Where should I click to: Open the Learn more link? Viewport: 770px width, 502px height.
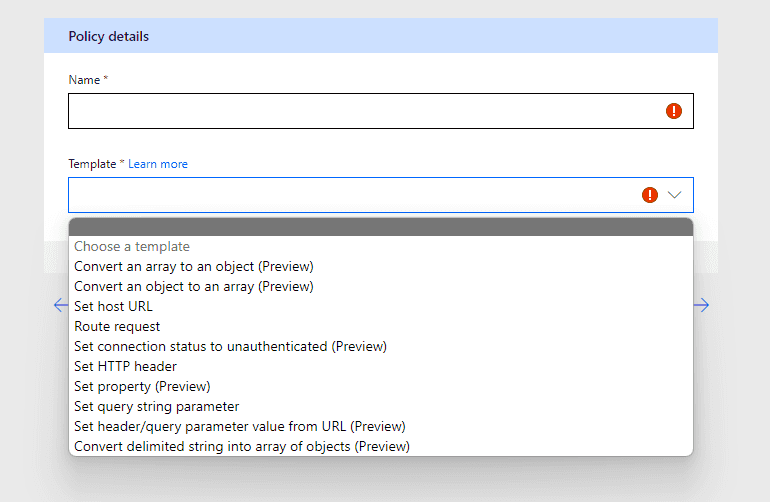point(158,164)
